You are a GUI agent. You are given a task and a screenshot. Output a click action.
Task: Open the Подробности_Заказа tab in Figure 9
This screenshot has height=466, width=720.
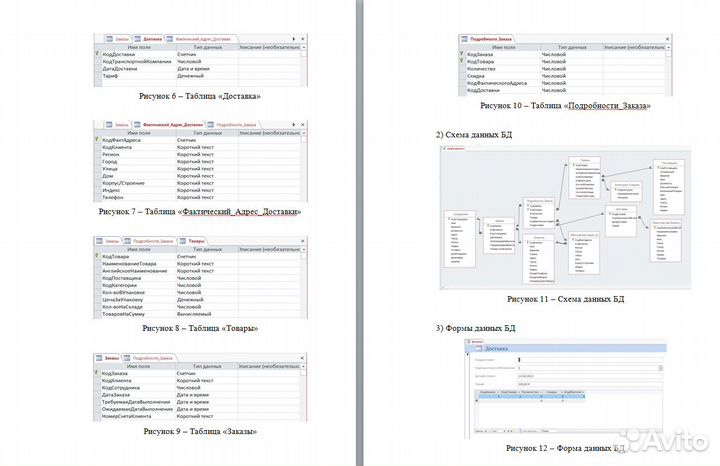pyautogui.click(x=151, y=357)
